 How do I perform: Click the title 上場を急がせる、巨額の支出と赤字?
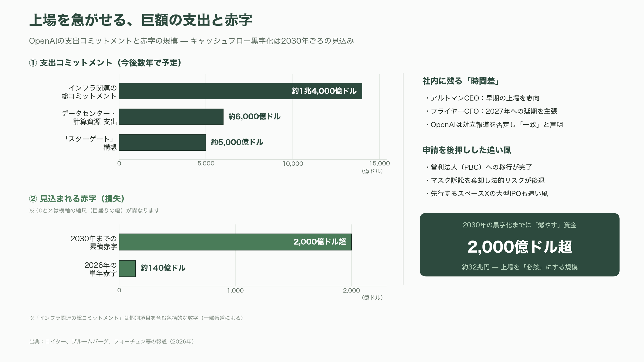coord(141,20)
